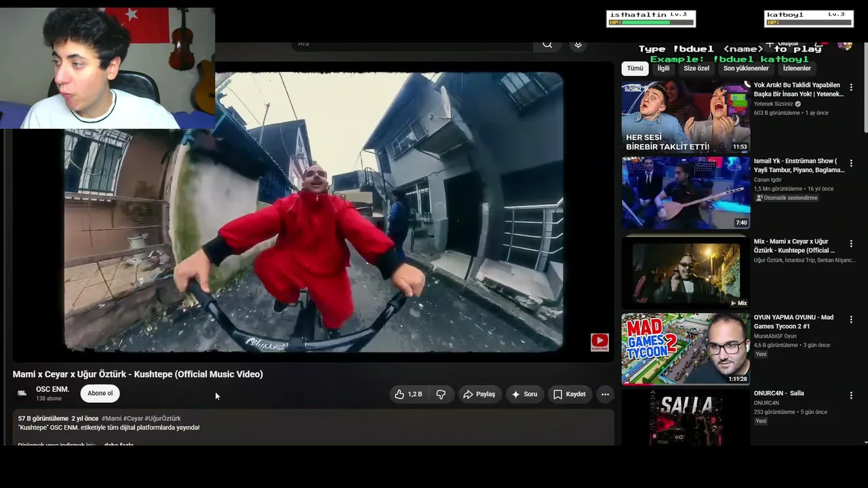
Task: Click the '603 B görüntüleme' text
Action: [777, 113]
